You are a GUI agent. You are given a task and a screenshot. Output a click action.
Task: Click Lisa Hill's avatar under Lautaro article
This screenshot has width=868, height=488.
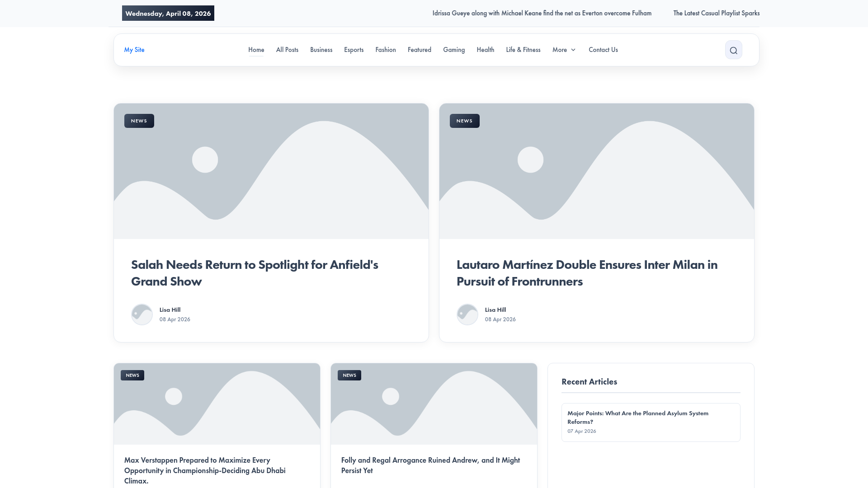tap(467, 314)
